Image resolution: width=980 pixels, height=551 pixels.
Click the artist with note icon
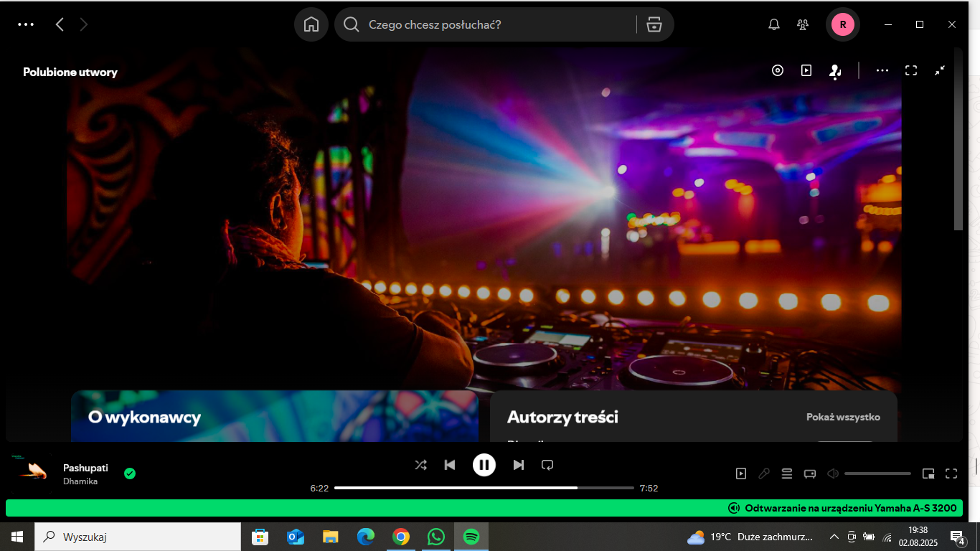[x=835, y=71]
